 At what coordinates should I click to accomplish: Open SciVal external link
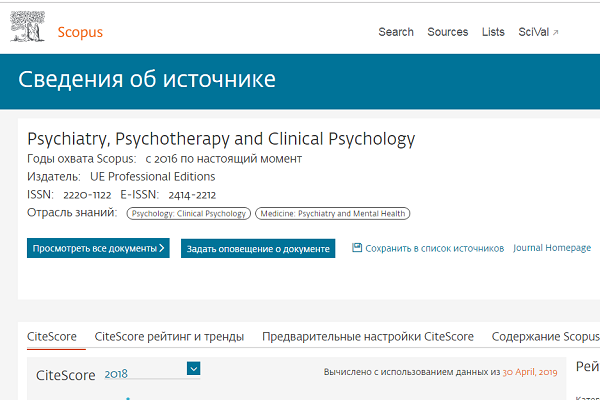[x=538, y=32]
